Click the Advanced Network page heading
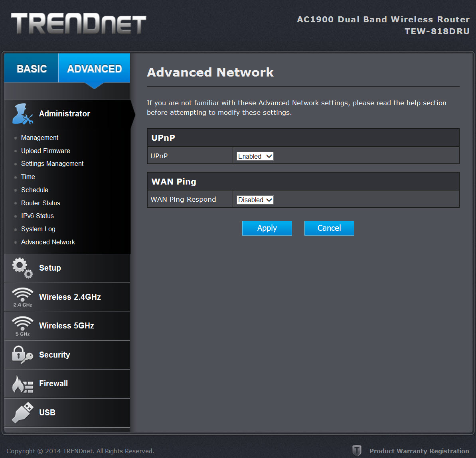This screenshot has height=458, width=476. 210,73
